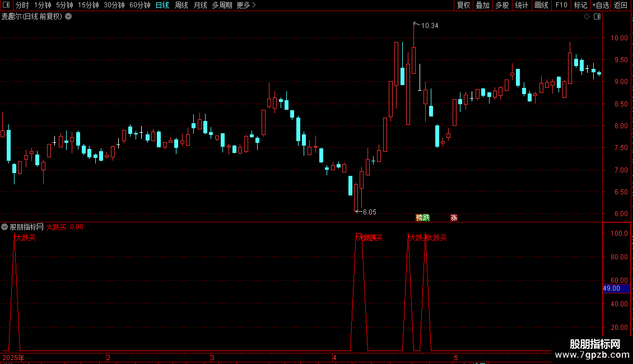
Task: Click the 大跌买: 0.00 indicator readout
Action: tap(64, 227)
